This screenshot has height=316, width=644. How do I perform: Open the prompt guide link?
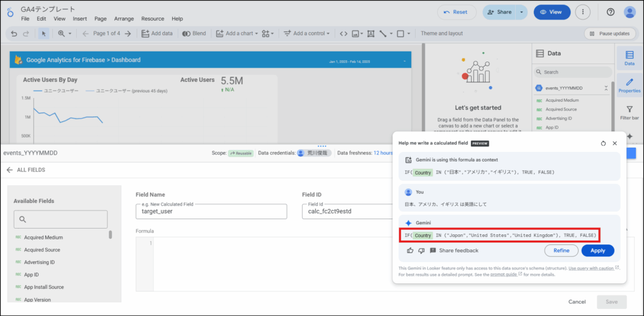[x=506, y=274]
